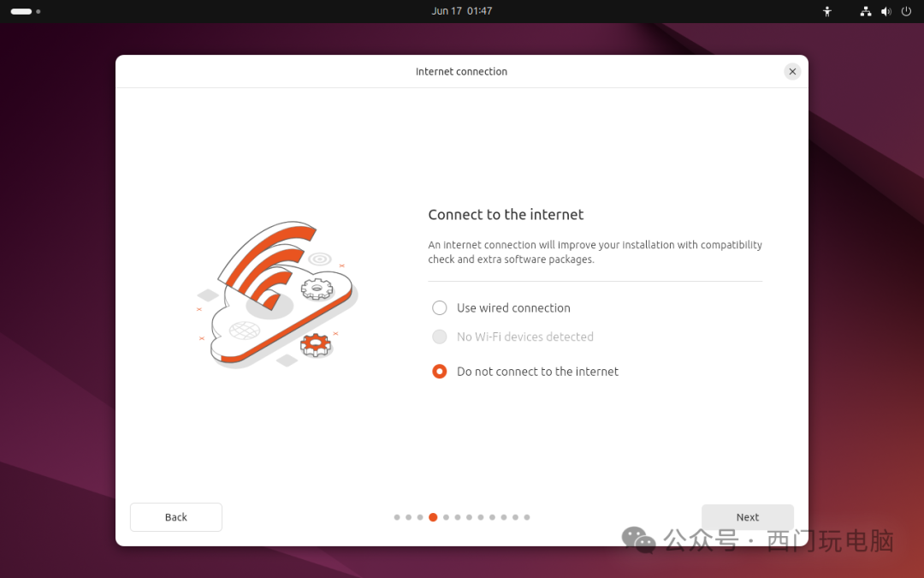Viewport: 924px width, 578px height.
Task: Close the Internet connection installer window
Action: [x=792, y=72]
